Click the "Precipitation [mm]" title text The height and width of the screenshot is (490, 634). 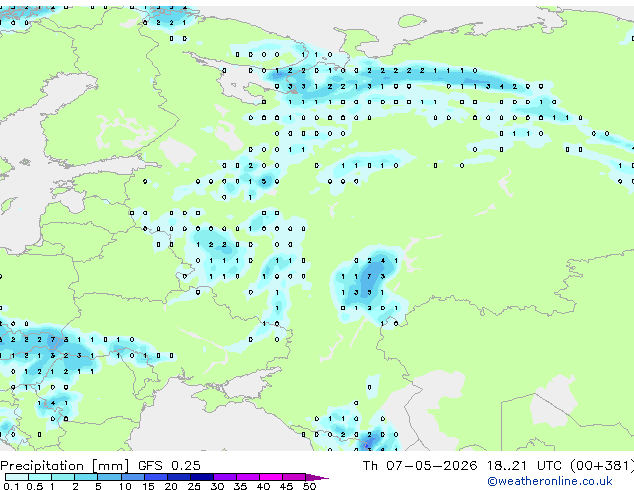[x=64, y=466]
